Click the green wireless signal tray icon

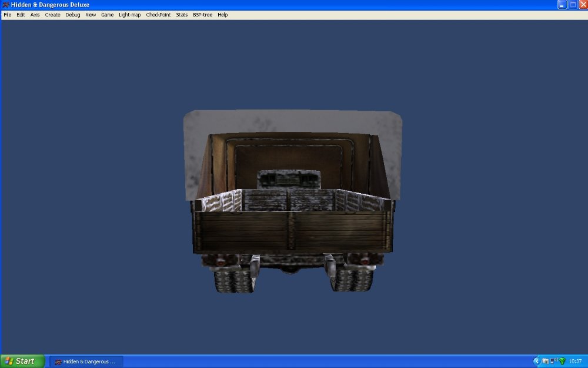pyautogui.click(x=562, y=362)
